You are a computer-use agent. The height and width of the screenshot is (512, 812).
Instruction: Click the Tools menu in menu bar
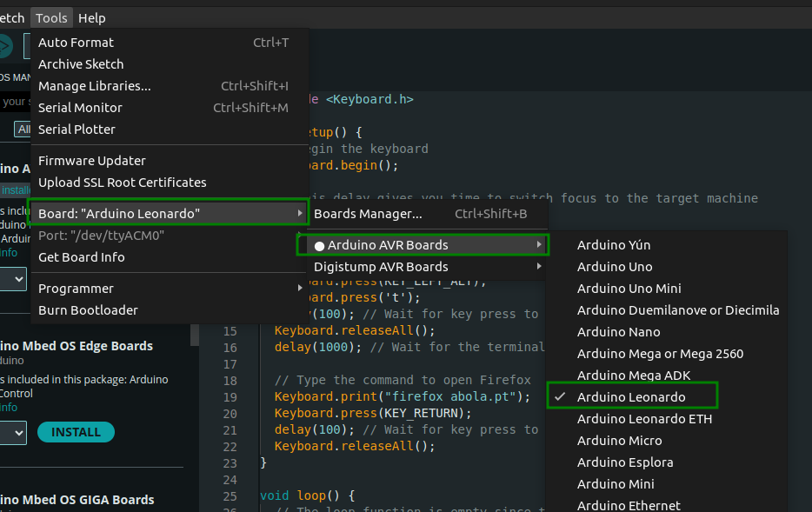[x=51, y=18]
